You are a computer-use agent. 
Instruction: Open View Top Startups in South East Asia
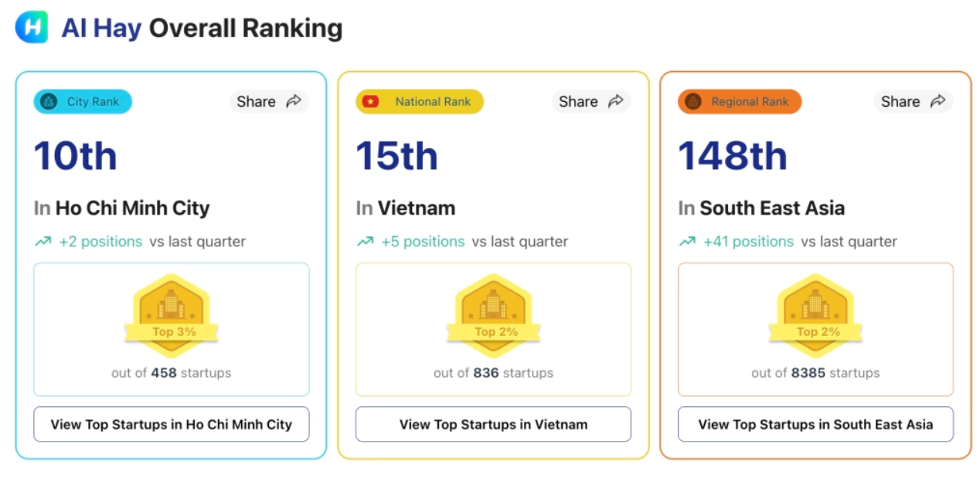click(x=815, y=425)
